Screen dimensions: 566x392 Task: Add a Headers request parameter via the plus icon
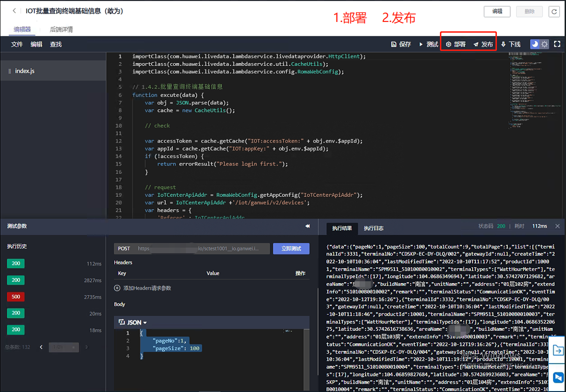pyautogui.click(x=117, y=288)
